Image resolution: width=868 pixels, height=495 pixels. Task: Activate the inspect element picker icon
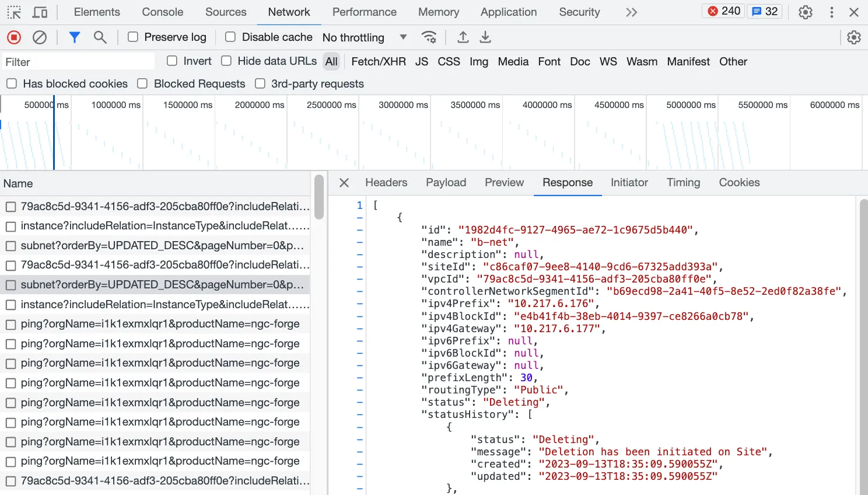click(x=14, y=12)
